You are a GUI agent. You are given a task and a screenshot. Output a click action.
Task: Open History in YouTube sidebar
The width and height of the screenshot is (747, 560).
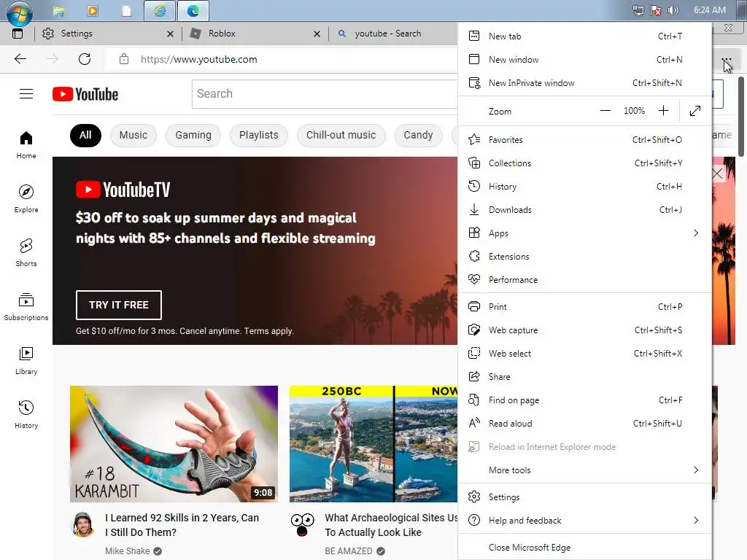click(x=26, y=414)
